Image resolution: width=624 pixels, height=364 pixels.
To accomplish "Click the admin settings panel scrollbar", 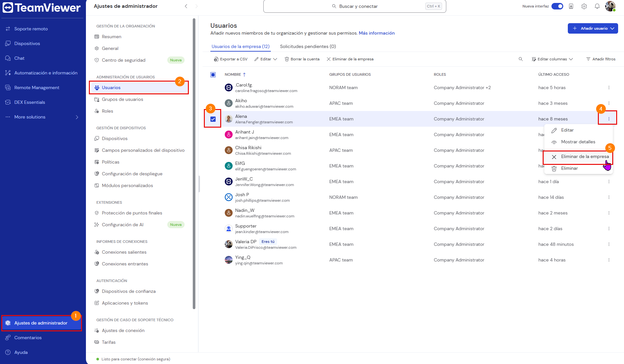I will [x=194, y=164].
